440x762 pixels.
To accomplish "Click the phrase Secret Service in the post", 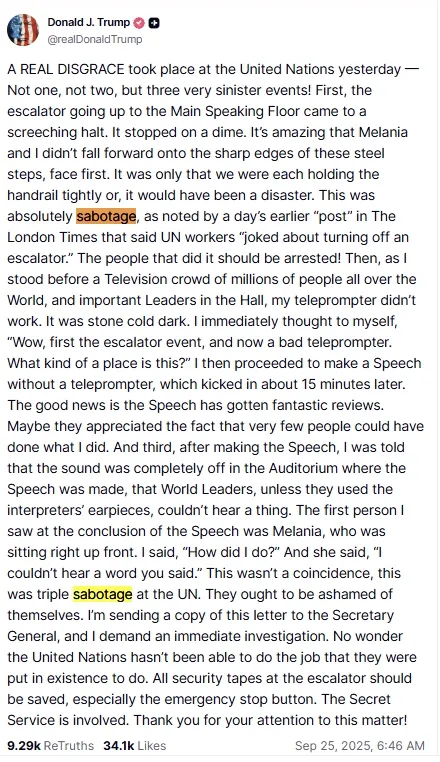I will pyautogui.click(x=199, y=709).
